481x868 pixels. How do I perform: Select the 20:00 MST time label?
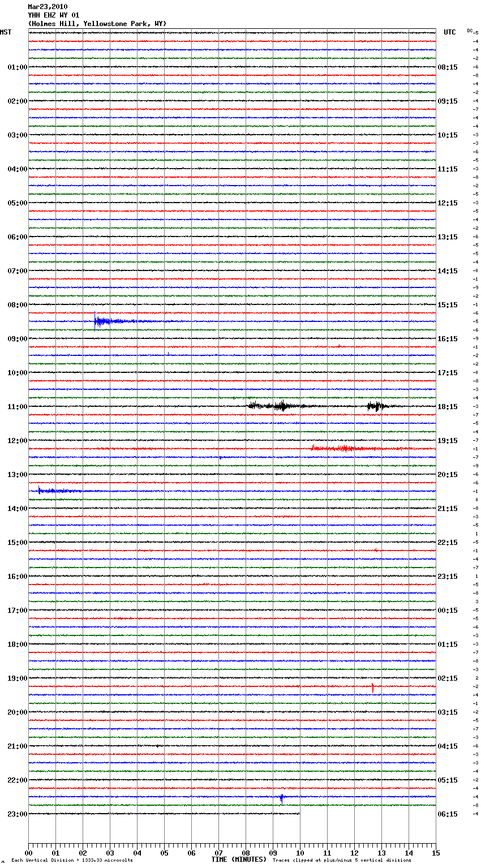tap(18, 712)
